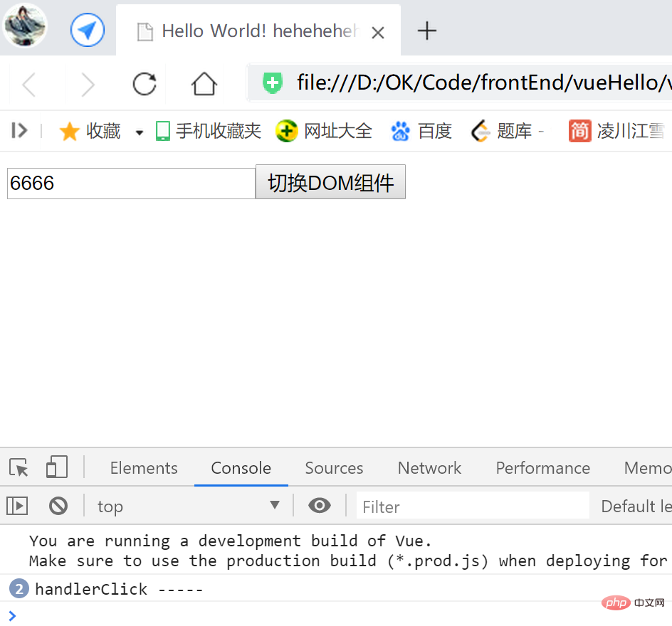
Task: Click the 手机收藏夹 bookmark icon
Action: pos(162,131)
